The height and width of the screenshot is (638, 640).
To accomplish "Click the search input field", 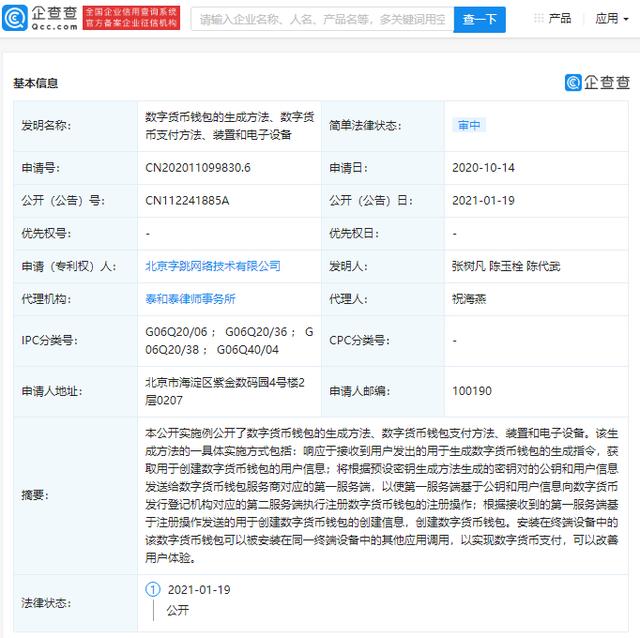I will click(x=322, y=19).
